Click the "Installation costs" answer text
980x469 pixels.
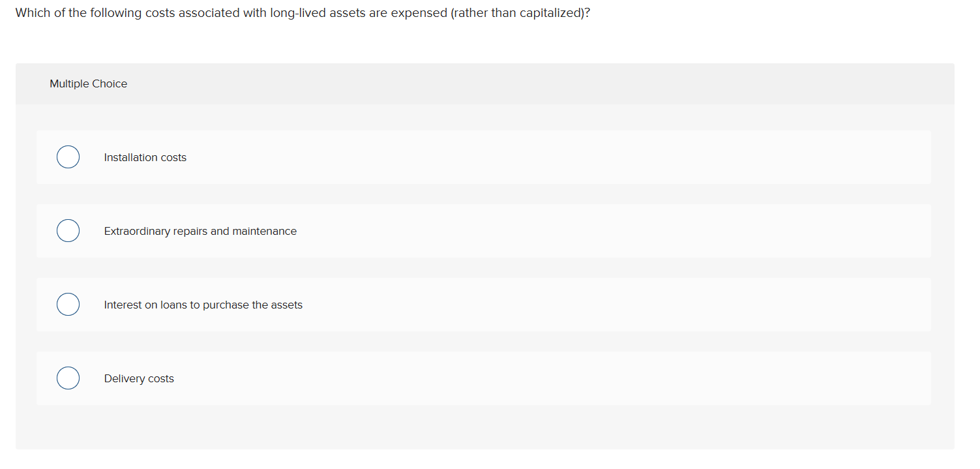[x=145, y=158]
